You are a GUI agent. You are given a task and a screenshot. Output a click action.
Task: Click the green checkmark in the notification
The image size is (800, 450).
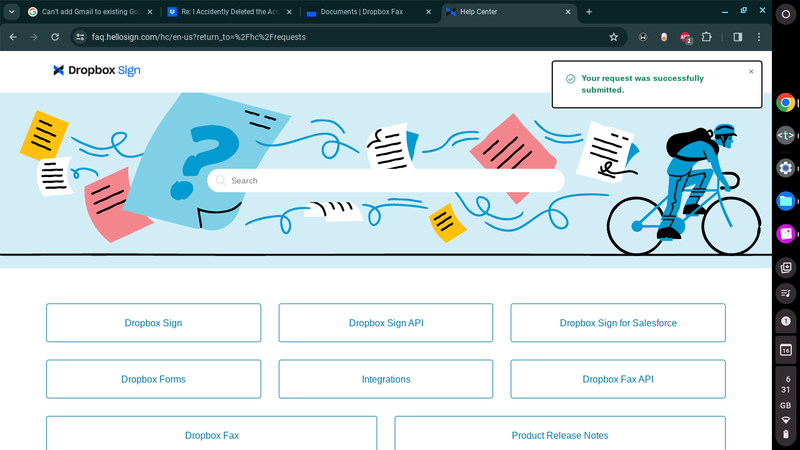(570, 79)
